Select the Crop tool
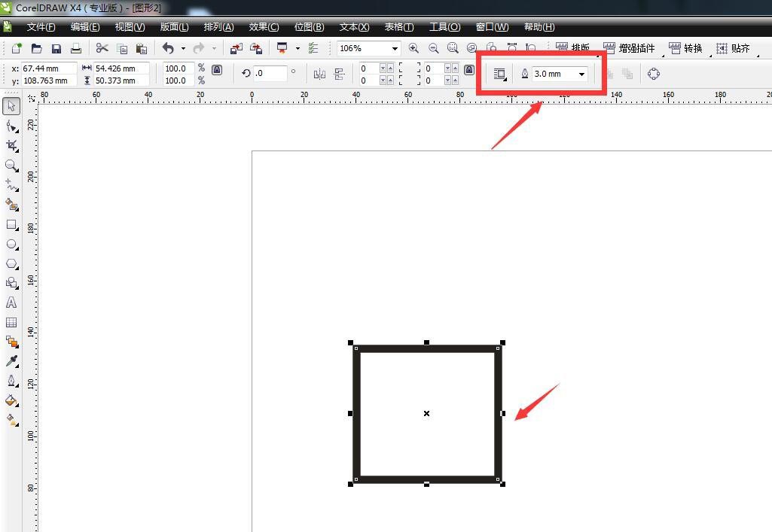The width and height of the screenshot is (772, 532). (11, 145)
